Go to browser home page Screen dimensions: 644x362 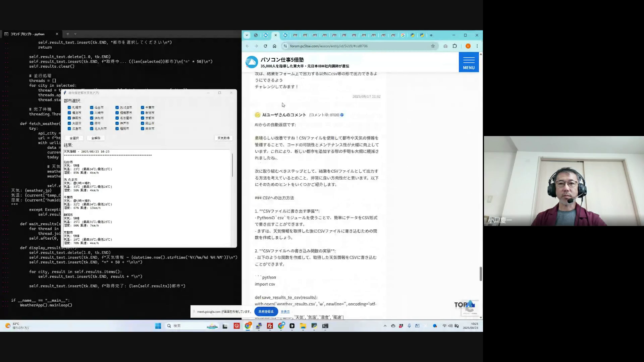[274, 46]
